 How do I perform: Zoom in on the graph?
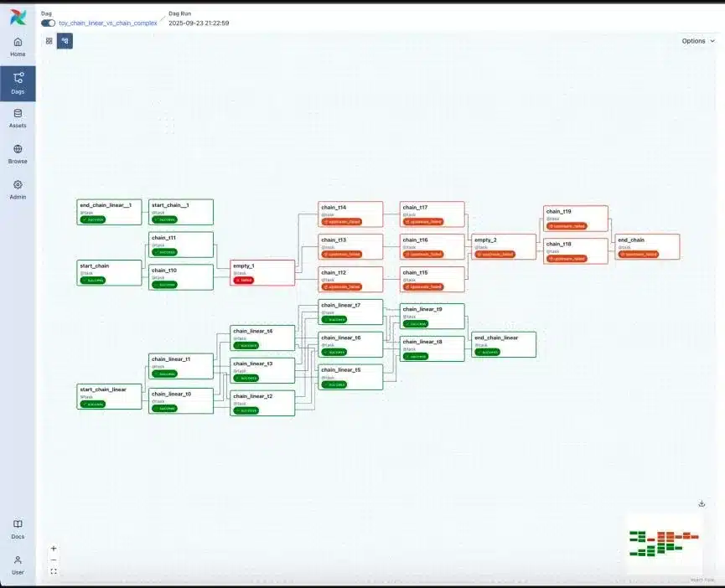tap(54, 549)
